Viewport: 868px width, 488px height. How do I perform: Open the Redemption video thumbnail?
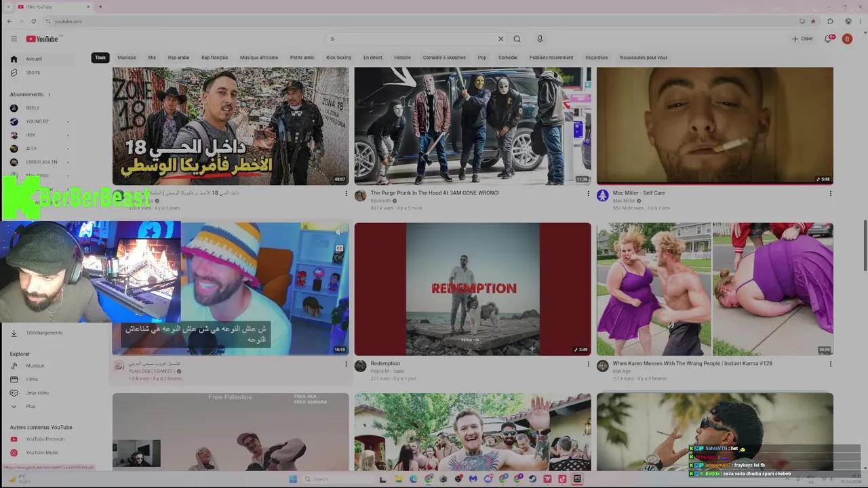pyautogui.click(x=473, y=289)
